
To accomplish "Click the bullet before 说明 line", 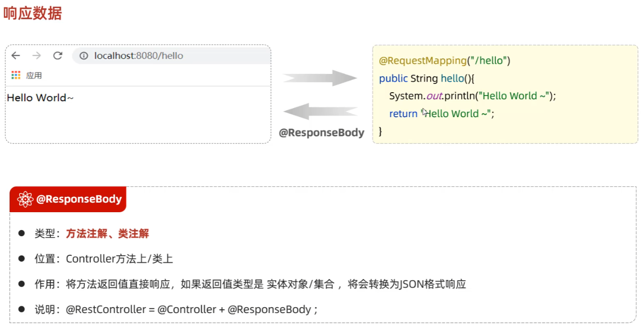I will coord(22,309).
